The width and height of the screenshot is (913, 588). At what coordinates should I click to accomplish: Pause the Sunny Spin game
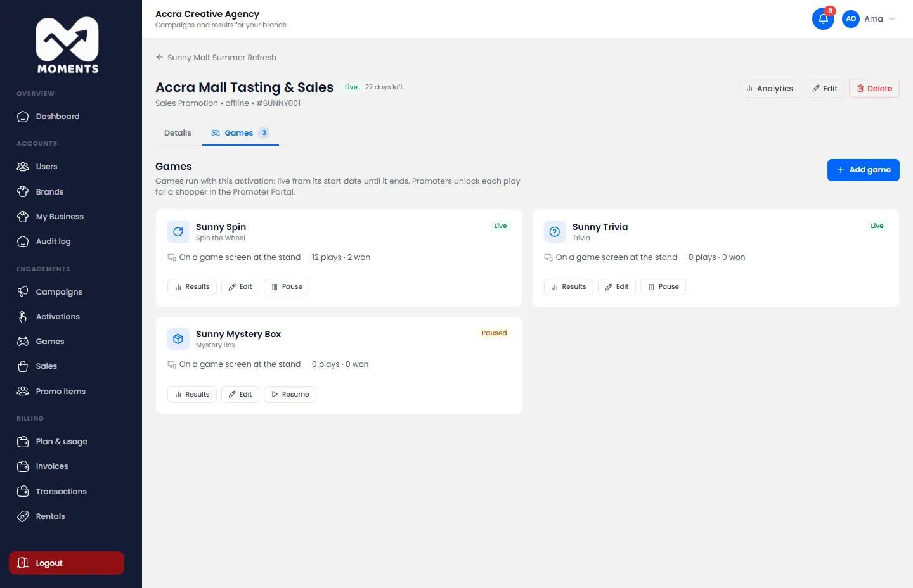coord(287,287)
